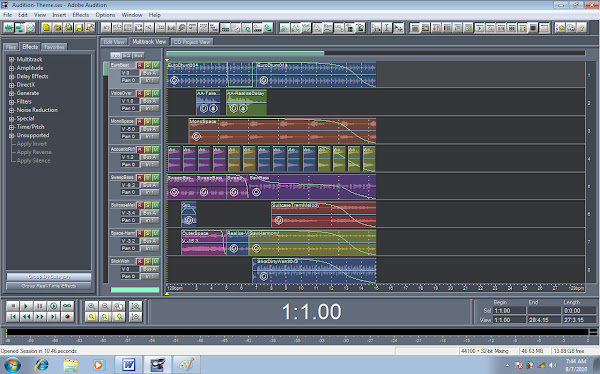Expand the Generate effects category
The image size is (600, 374).
click(x=11, y=93)
